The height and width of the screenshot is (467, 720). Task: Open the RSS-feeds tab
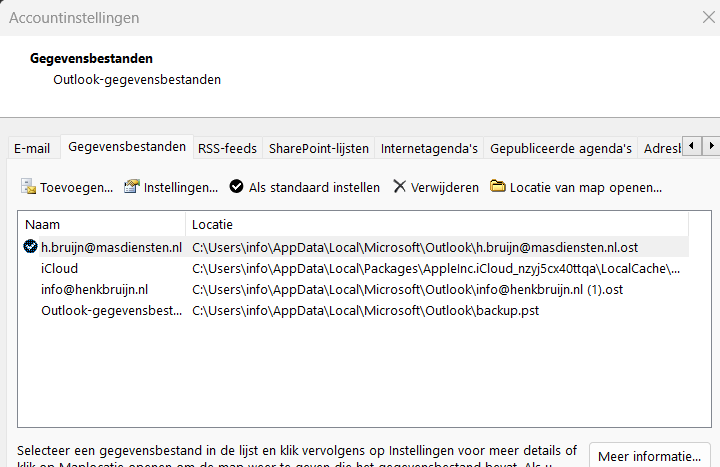point(227,148)
